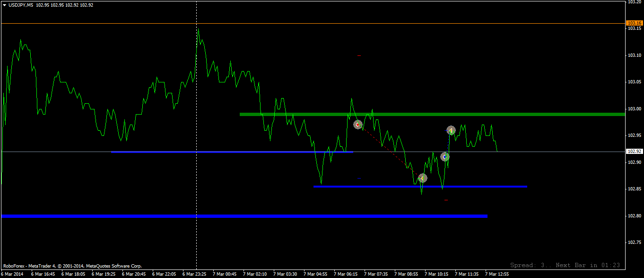
Task: Click the 103.20 price scale label
Action: point(634,2)
